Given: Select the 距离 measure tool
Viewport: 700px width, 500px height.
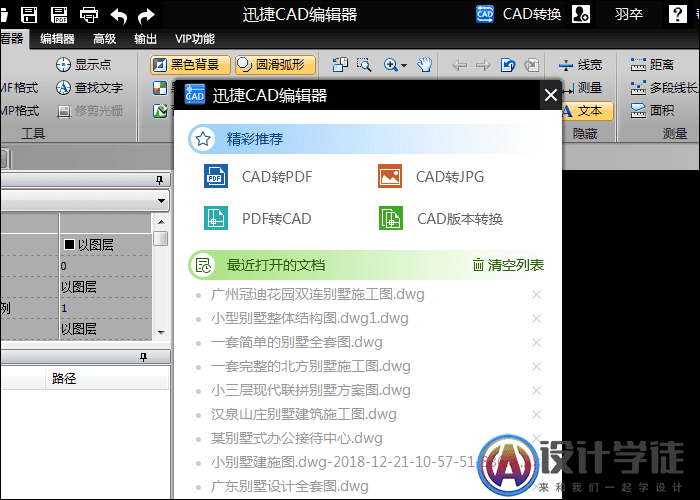Looking at the screenshot, I should tap(652, 65).
